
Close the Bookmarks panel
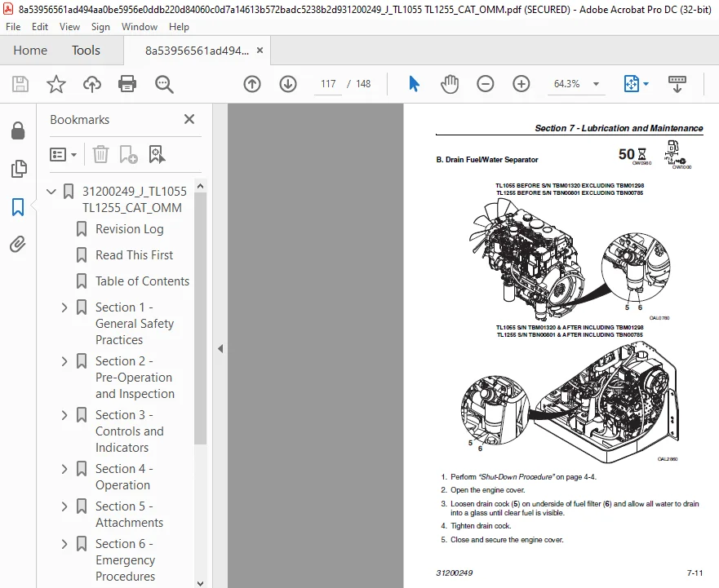(189, 119)
